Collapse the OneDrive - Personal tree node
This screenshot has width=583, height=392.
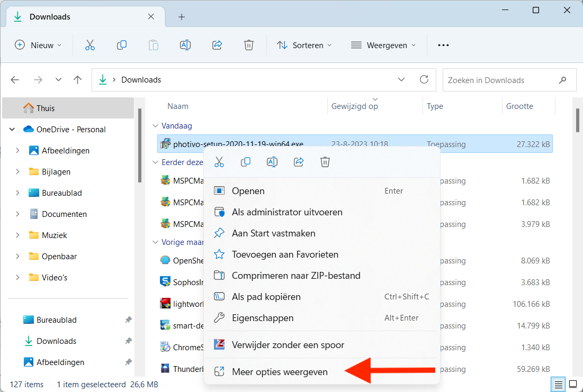click(12, 130)
